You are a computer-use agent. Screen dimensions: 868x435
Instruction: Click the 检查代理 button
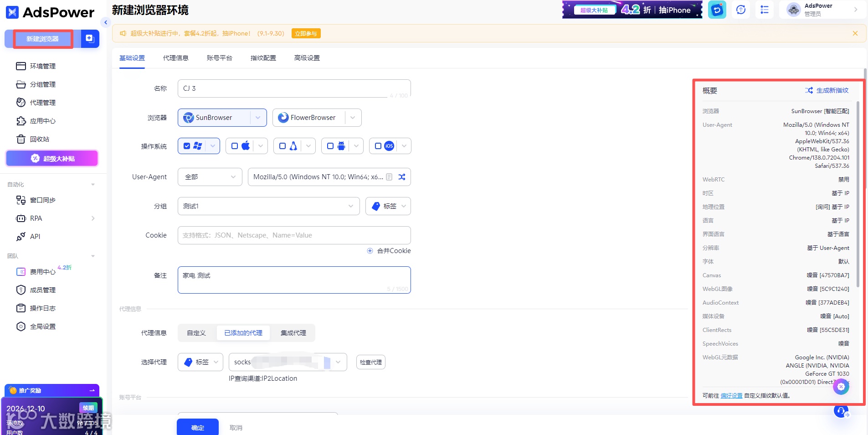tap(371, 362)
